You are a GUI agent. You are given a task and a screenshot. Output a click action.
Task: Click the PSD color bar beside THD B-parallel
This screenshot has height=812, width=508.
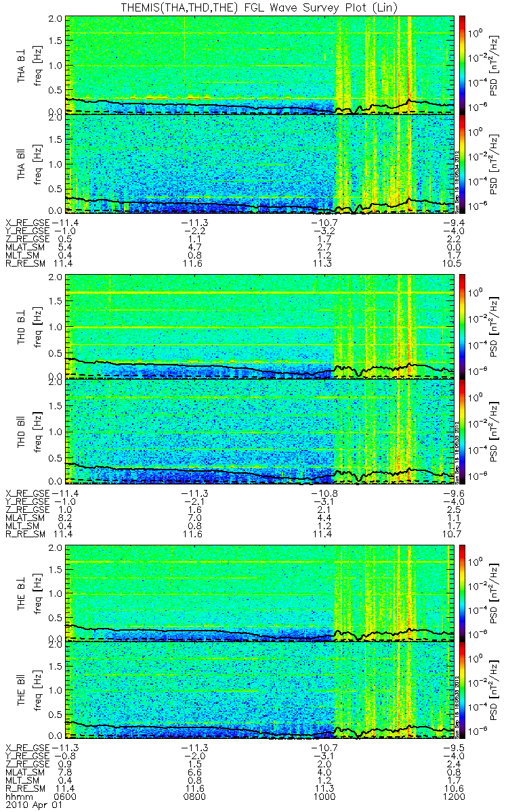coord(463,430)
